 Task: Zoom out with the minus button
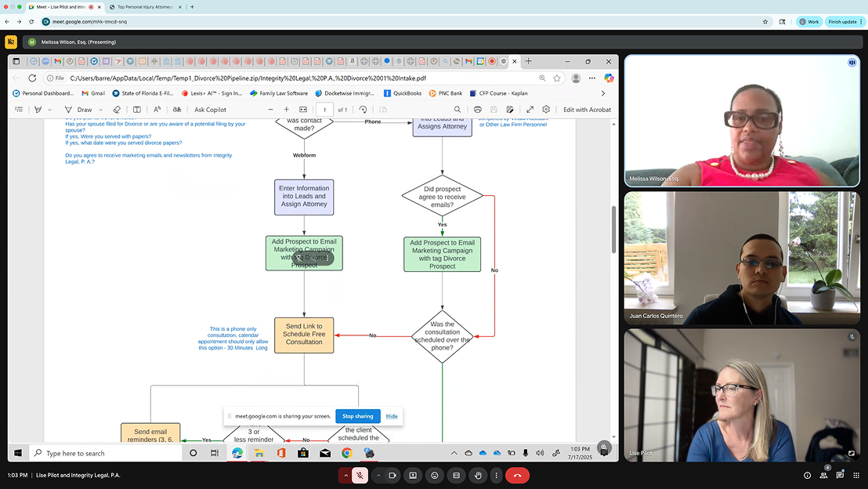pyautogui.click(x=271, y=110)
